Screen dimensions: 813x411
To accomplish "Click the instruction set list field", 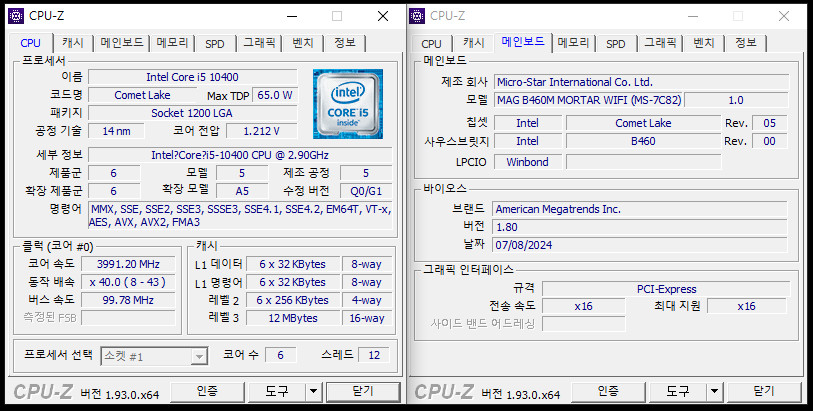I will (x=240, y=216).
